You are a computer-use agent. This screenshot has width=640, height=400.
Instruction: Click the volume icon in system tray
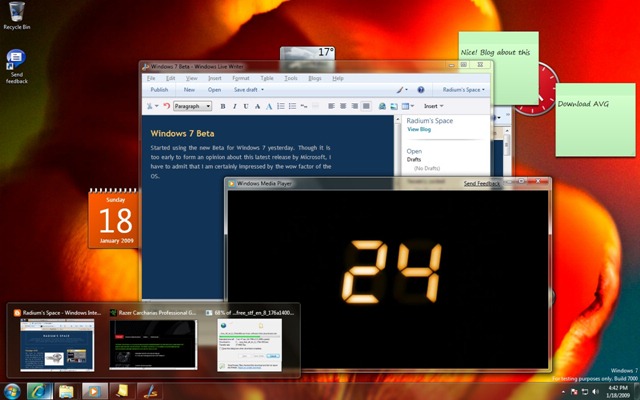click(x=595, y=392)
